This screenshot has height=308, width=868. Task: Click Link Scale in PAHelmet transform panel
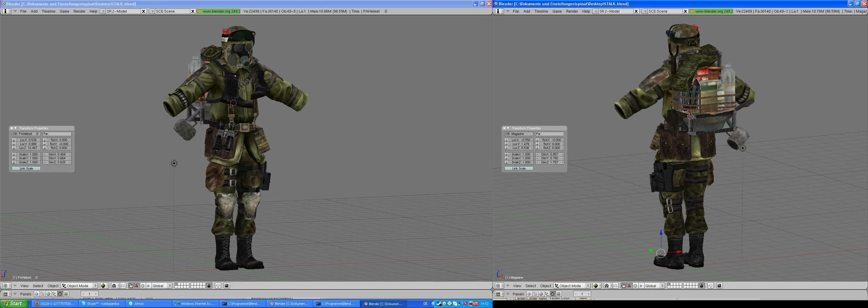point(26,168)
